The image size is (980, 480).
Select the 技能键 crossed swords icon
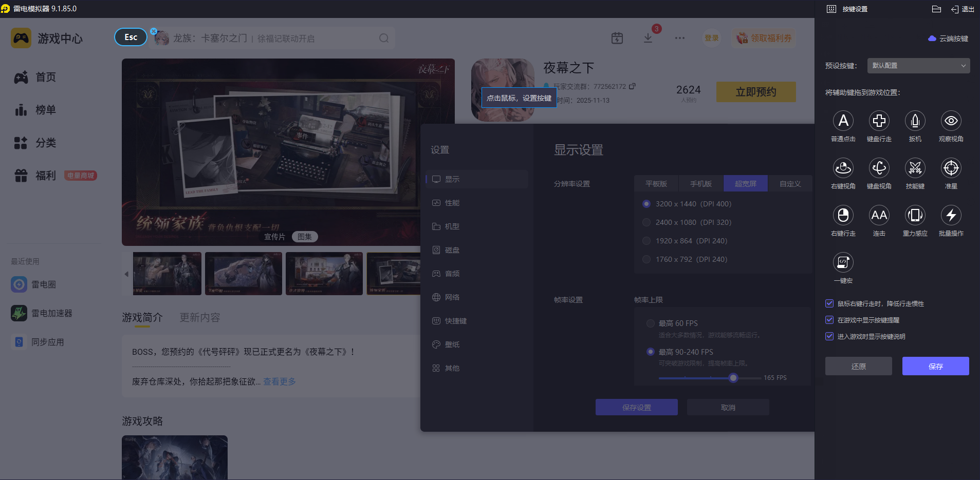click(x=915, y=168)
